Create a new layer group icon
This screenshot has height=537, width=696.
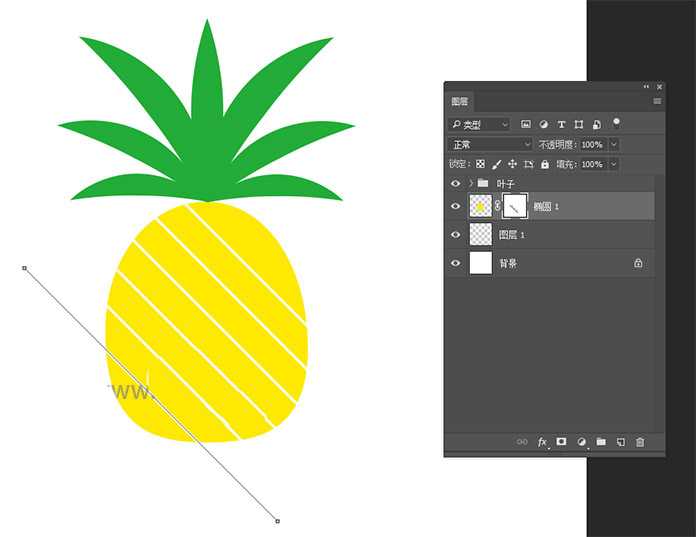pos(601,442)
